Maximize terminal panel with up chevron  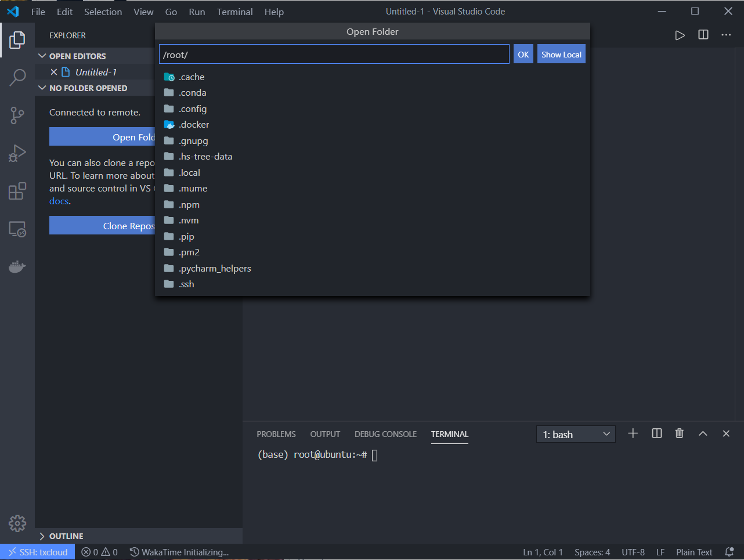pos(702,433)
